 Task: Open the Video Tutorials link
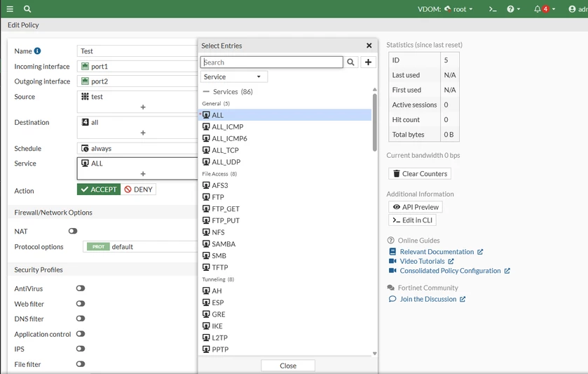(x=422, y=261)
